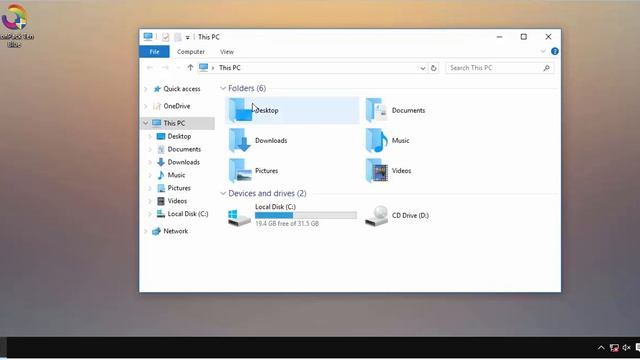640x360 pixels.
Task: Collapse the This PC tree node
Action: tap(146, 123)
